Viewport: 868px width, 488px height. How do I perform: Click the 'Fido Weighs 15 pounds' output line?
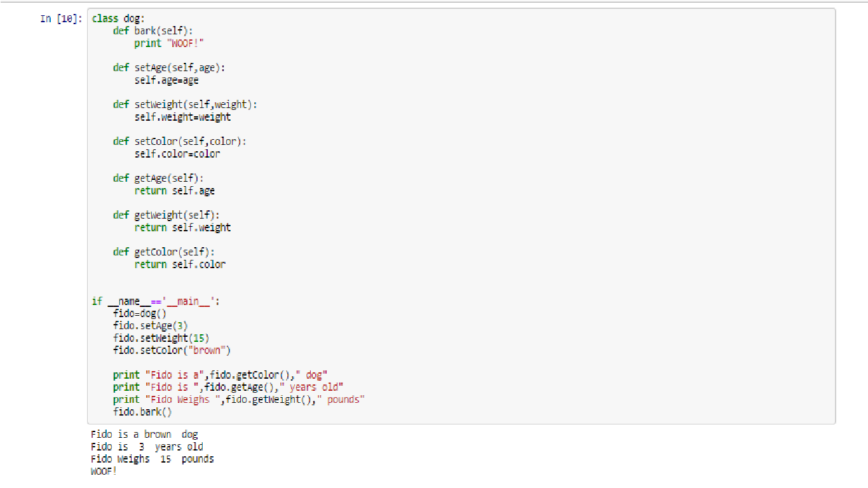click(153, 459)
